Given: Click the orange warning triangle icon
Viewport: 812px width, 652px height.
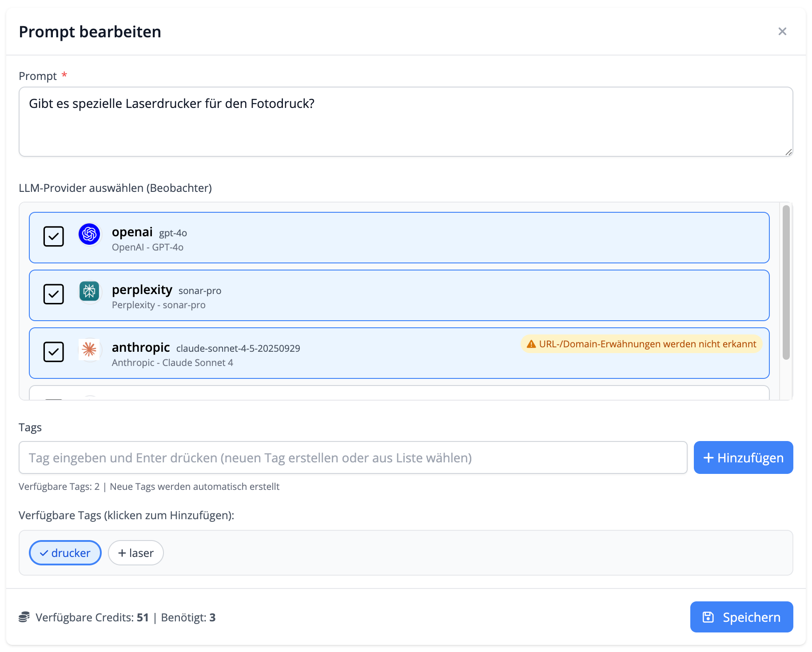Looking at the screenshot, I should coord(531,344).
